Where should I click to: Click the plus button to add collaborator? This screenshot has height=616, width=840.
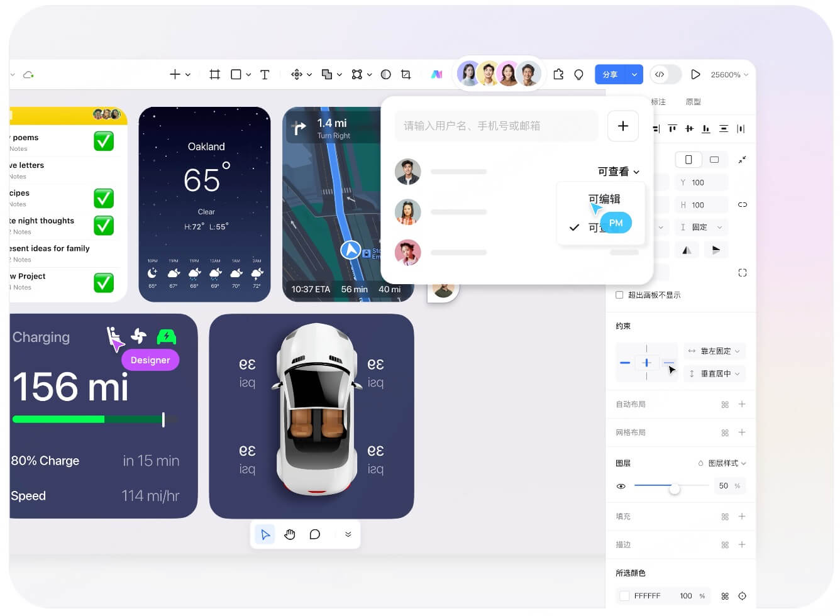pyautogui.click(x=622, y=126)
